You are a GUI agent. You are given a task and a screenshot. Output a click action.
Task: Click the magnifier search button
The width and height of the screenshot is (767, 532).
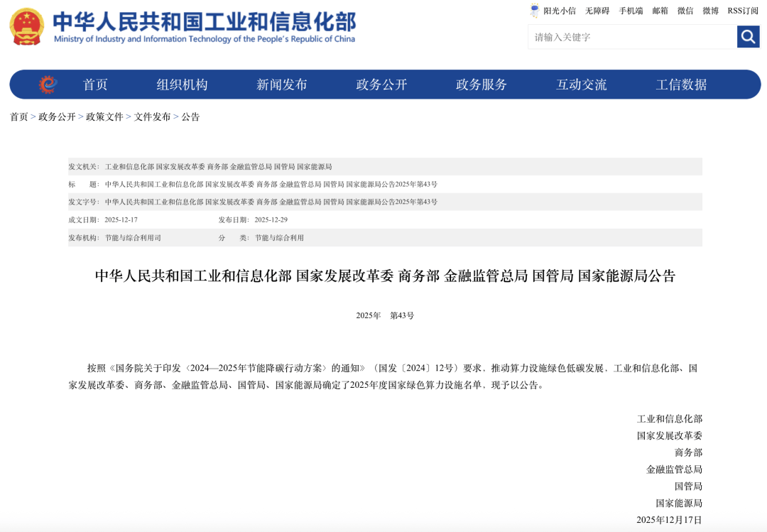[748, 37]
